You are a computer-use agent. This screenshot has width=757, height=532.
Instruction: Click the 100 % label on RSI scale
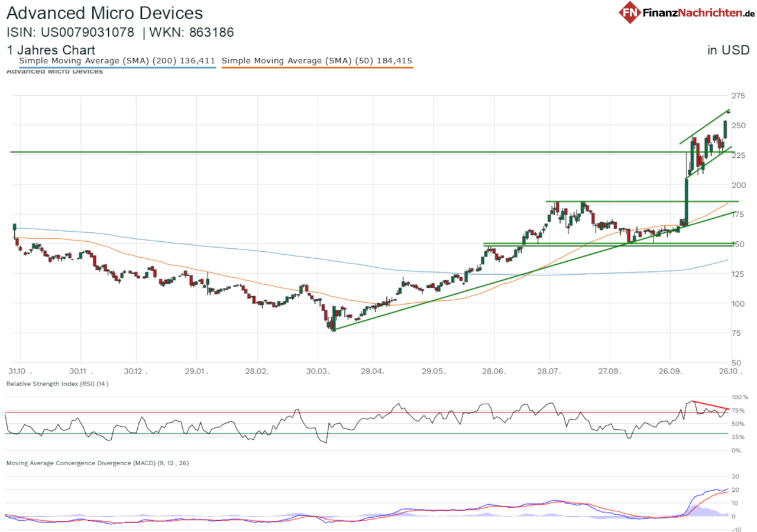point(740,397)
